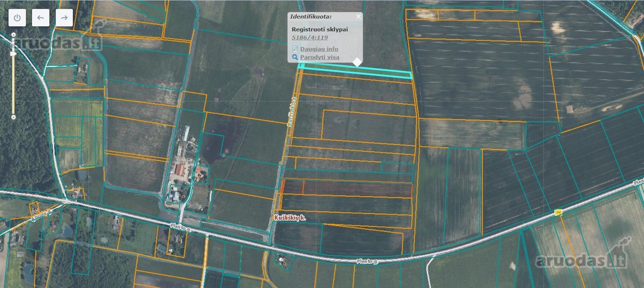Open the Daugiau info link

point(319,49)
